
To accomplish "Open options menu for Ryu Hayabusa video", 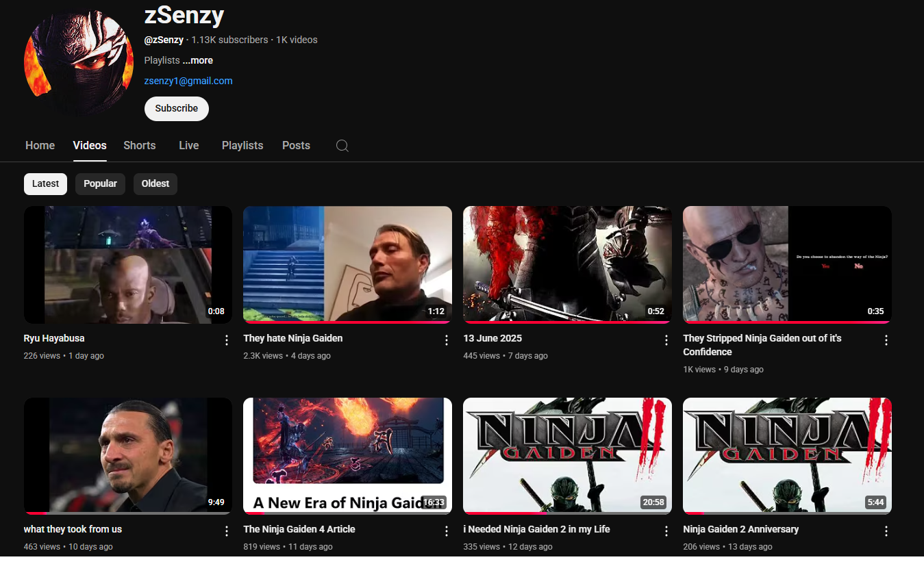I will pyautogui.click(x=227, y=340).
